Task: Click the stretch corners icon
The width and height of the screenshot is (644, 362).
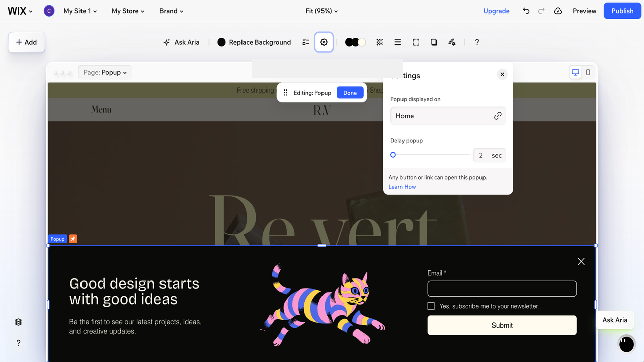Action: 416,42
